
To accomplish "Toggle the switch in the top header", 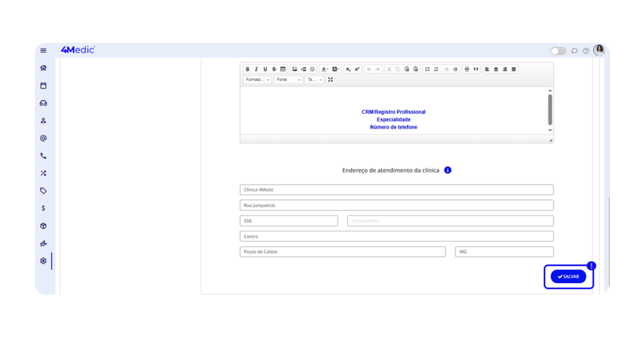I will tap(558, 51).
